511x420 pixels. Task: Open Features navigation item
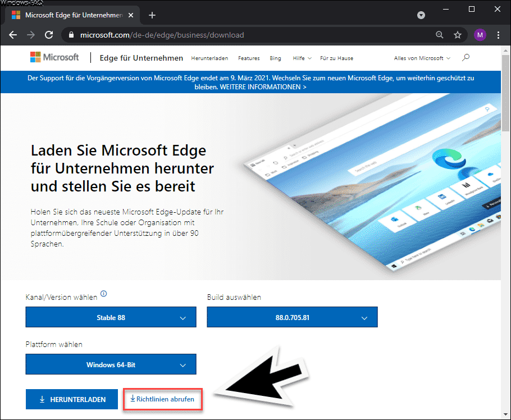point(249,58)
